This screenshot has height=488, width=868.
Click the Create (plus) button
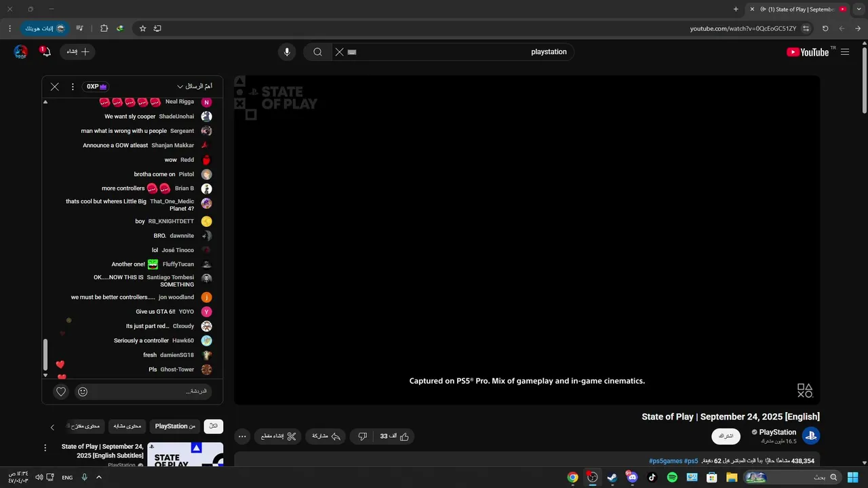(x=77, y=52)
